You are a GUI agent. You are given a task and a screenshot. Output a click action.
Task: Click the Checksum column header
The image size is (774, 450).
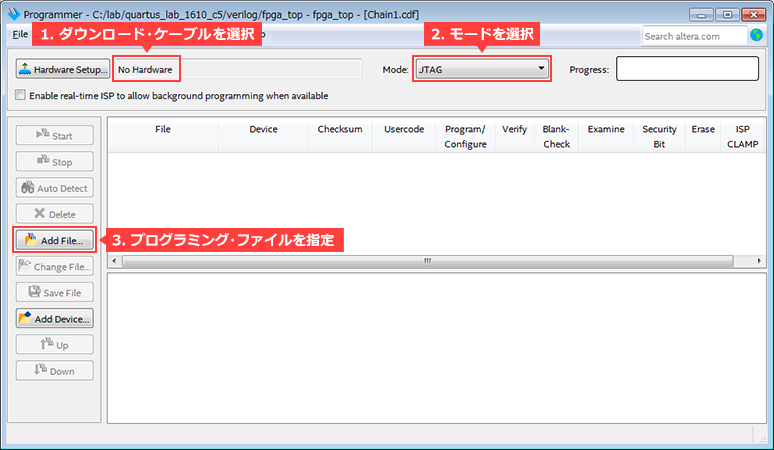[x=340, y=136]
